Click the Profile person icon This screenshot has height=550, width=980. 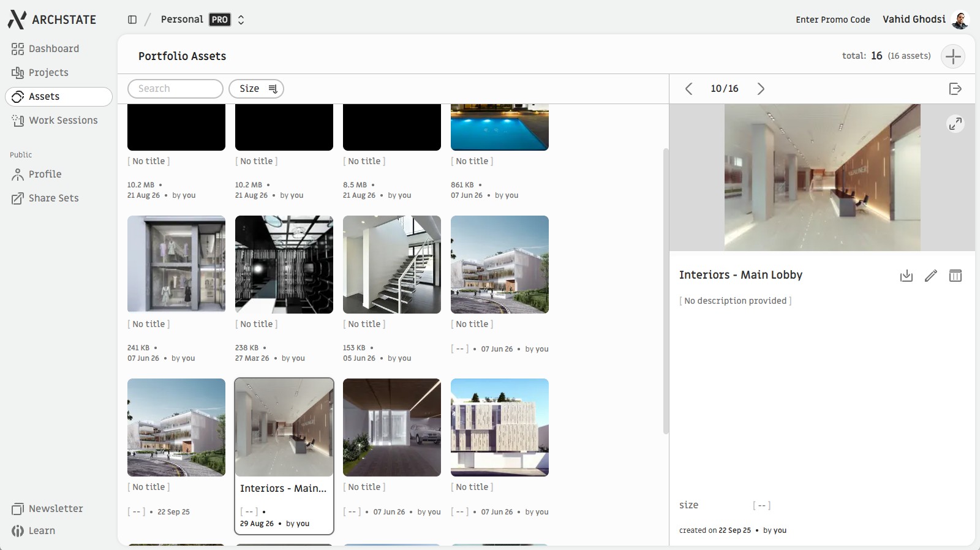[x=18, y=175]
